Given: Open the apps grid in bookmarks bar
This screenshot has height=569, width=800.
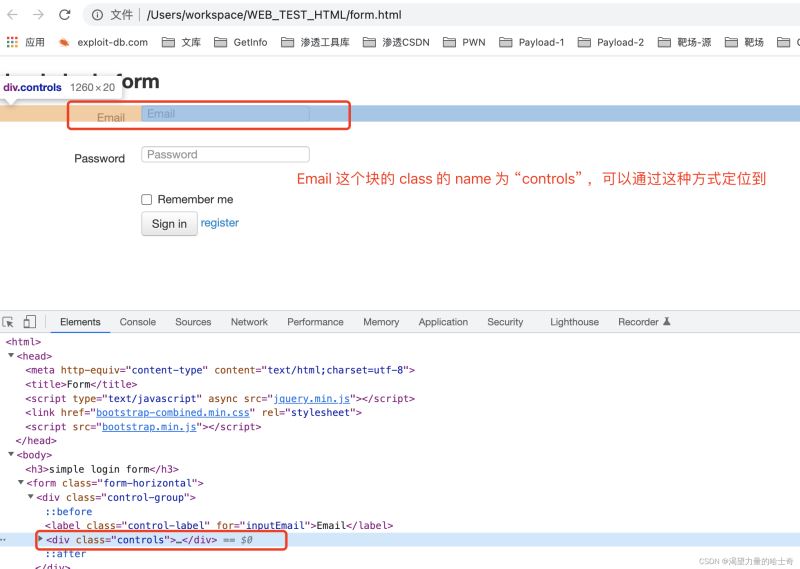Looking at the screenshot, I should click(13, 42).
